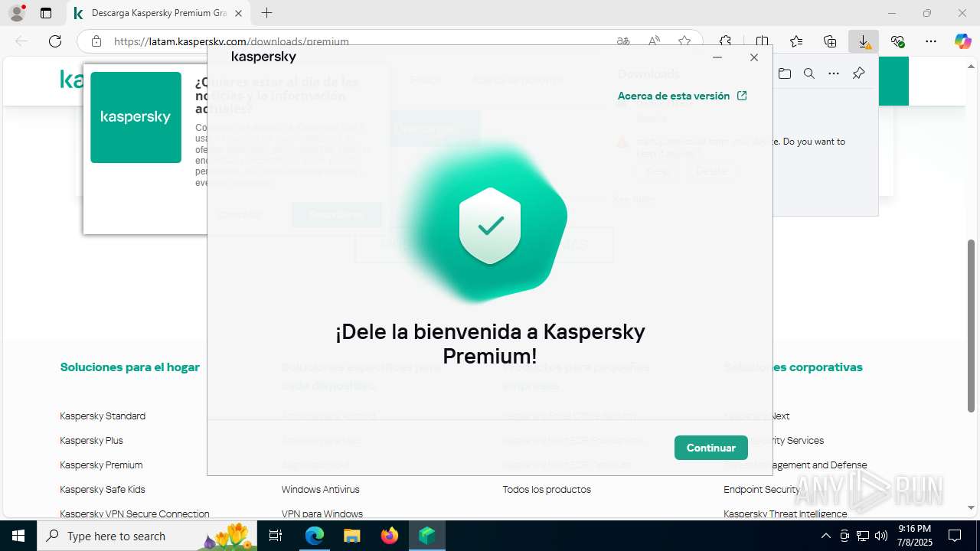
Task: Open more options in Downloads panel
Action: (834, 73)
